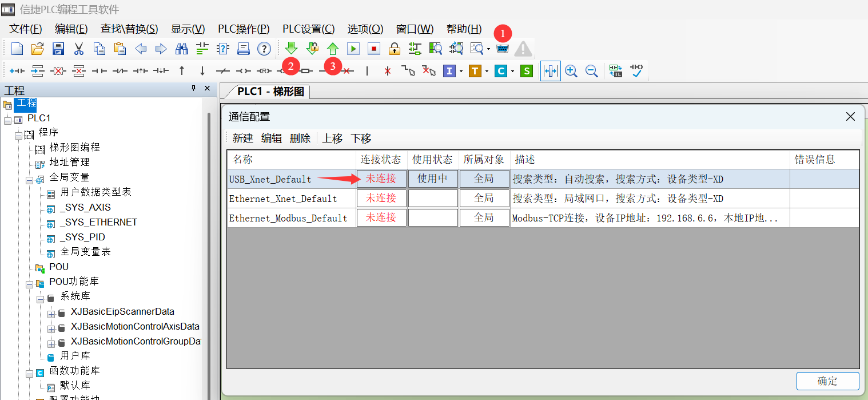Zoom in the ladder diagram
The image size is (868, 400).
click(571, 71)
